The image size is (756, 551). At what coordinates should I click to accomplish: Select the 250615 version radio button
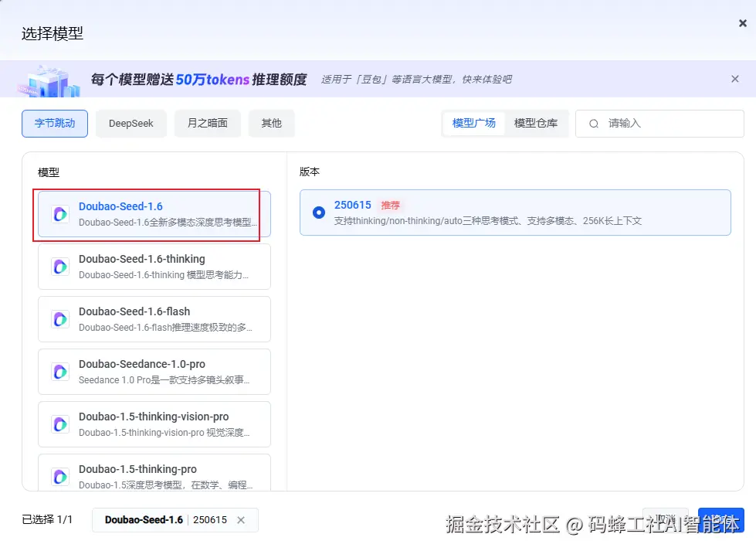319,213
